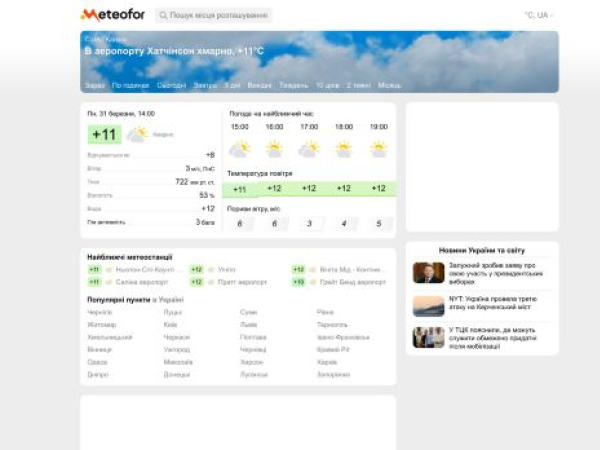Switch to the Зараз tab

pyautogui.click(x=95, y=85)
